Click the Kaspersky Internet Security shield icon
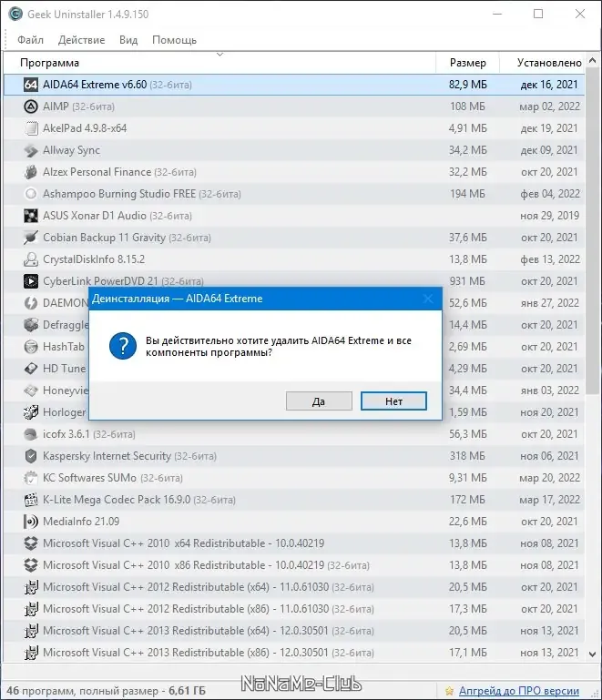The height and width of the screenshot is (700, 602). [31, 456]
